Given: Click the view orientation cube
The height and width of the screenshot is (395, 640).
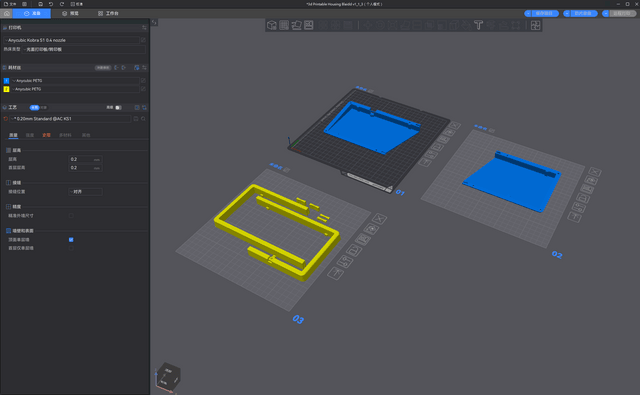Looking at the screenshot, I should click(x=169, y=376).
